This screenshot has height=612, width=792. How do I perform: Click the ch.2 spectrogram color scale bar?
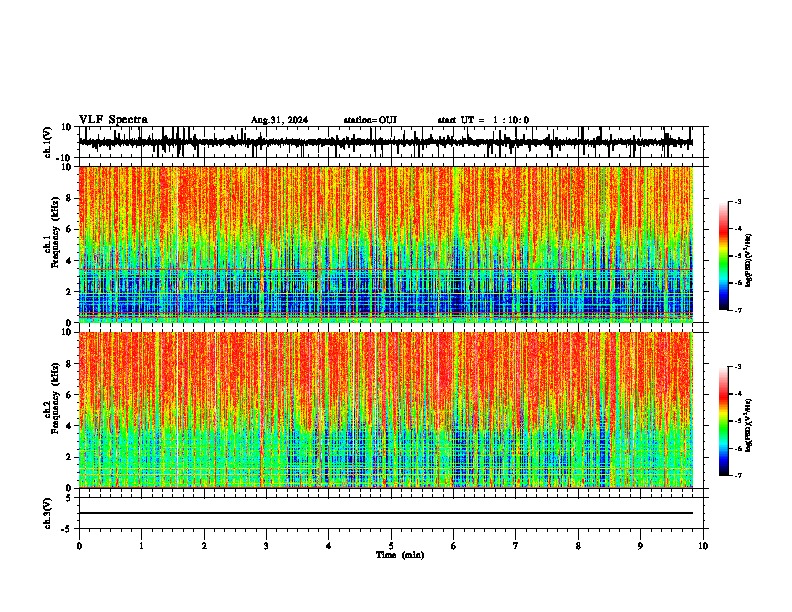coord(723,421)
